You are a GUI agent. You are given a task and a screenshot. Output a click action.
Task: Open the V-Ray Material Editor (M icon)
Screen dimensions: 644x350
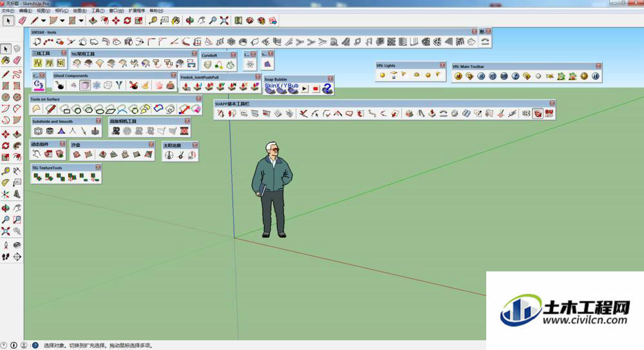[x=458, y=76]
